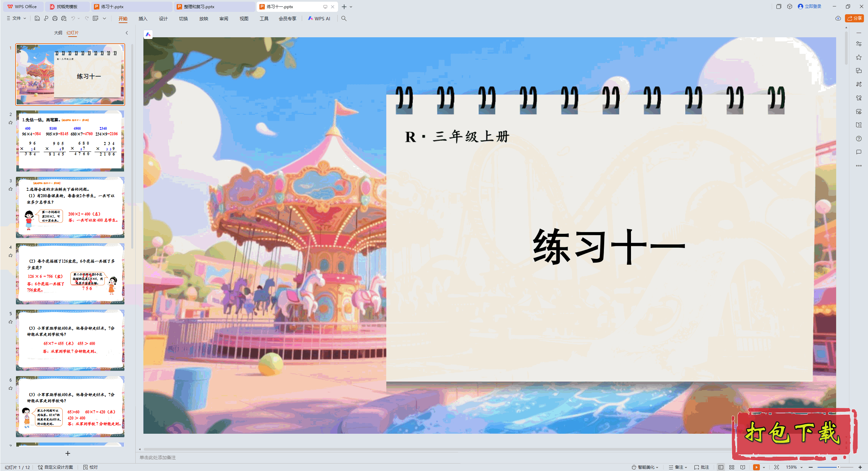Viewport: 868px width, 471px height.
Task: Click the zoom slider handle in the status bar
Action: point(838,467)
